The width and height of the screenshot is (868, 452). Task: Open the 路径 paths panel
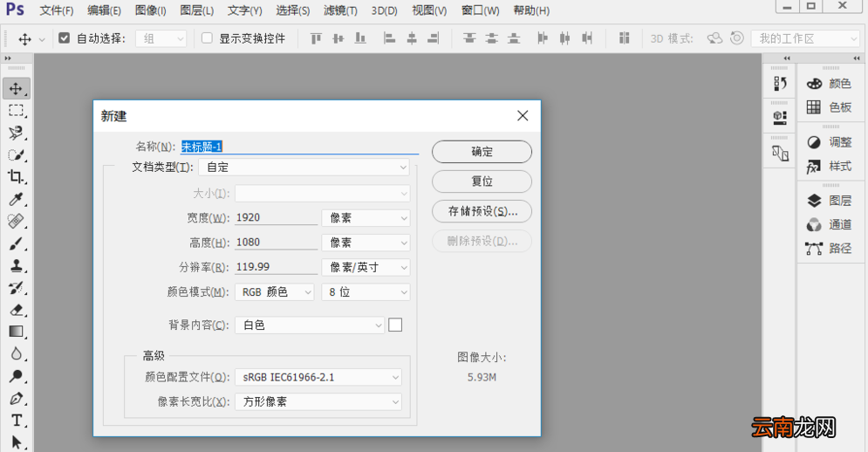coord(830,248)
